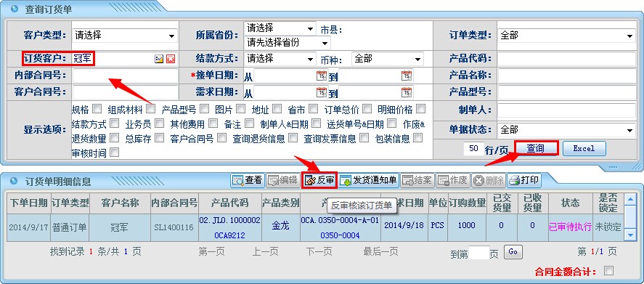Expand the 客户类型 dropdown
644x284 pixels.
point(126,36)
